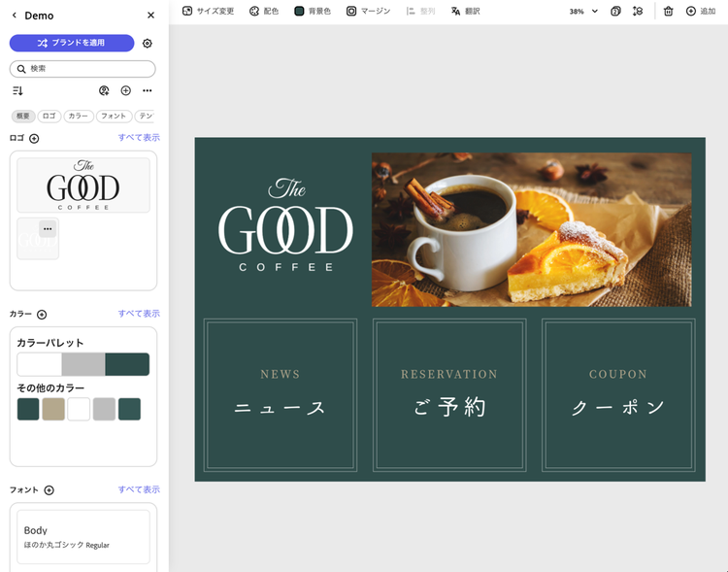
Task: Open the sort order icon
Action: 17,90
